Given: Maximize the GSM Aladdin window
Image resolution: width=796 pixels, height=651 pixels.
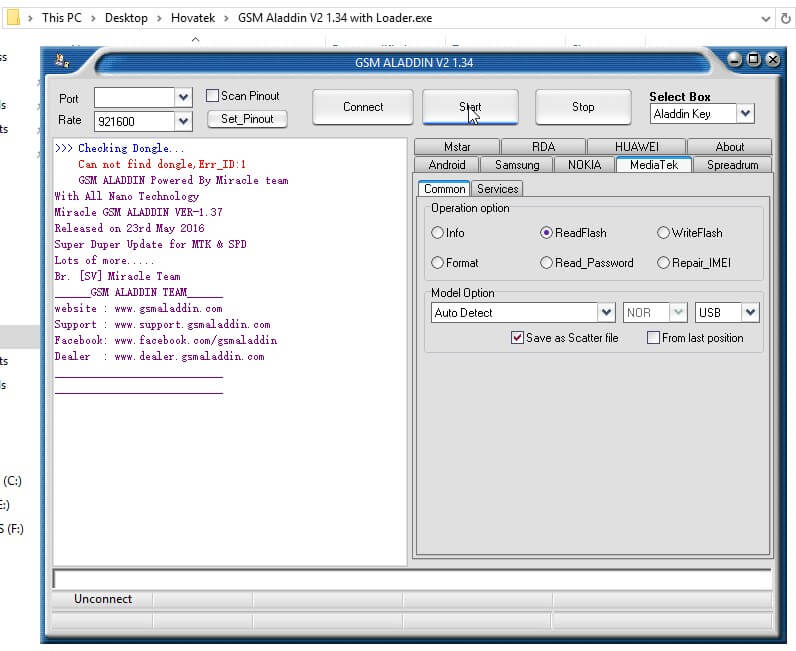Looking at the screenshot, I should (x=754, y=59).
